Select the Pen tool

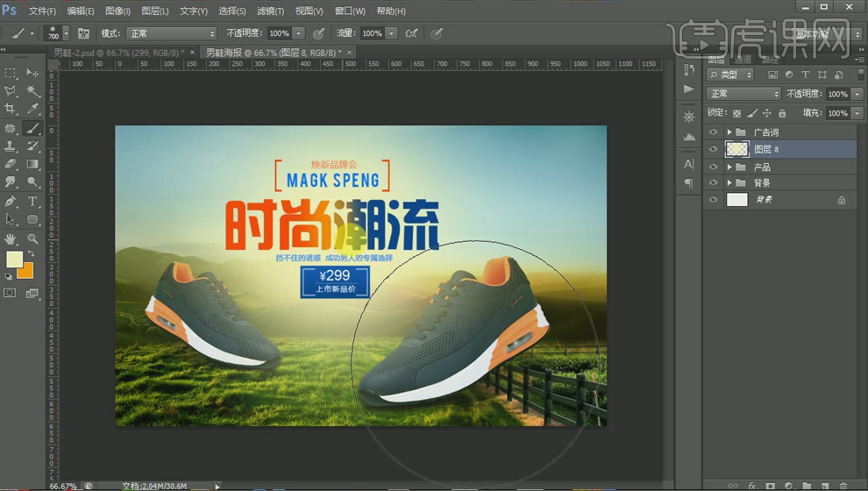pyautogui.click(x=10, y=201)
